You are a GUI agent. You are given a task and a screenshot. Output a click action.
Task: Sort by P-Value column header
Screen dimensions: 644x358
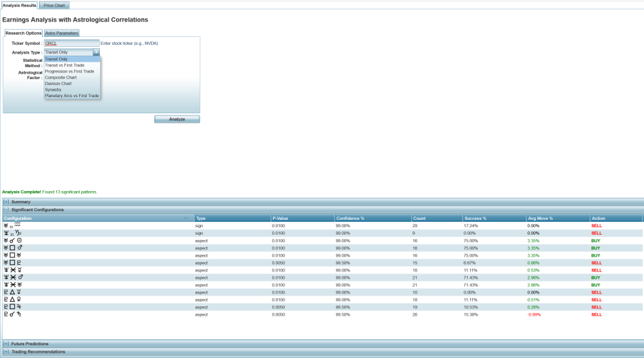303,219
